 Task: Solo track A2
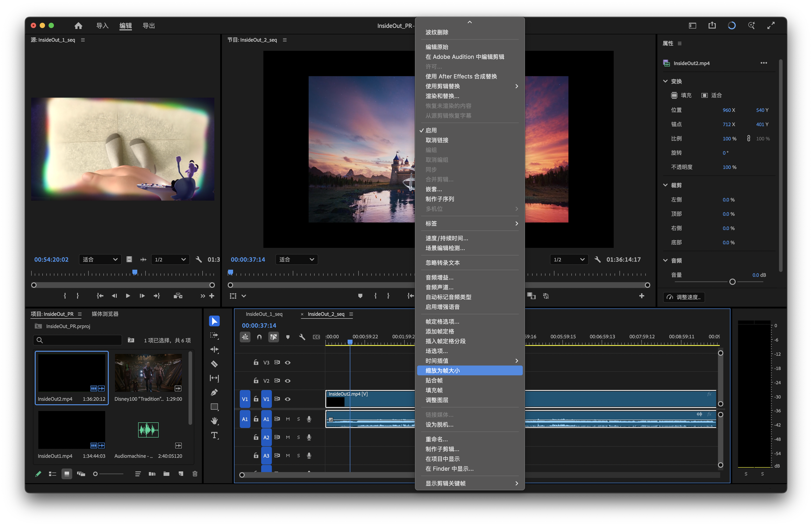click(x=299, y=437)
